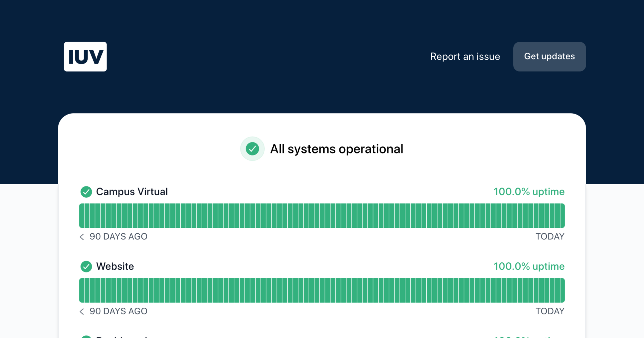The image size is (644, 338).
Task: Click the Report an issue link
Action: pos(465,57)
